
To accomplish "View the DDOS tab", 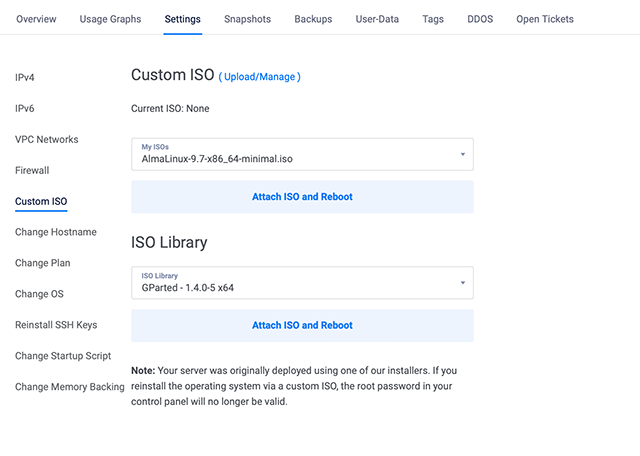I will [480, 19].
